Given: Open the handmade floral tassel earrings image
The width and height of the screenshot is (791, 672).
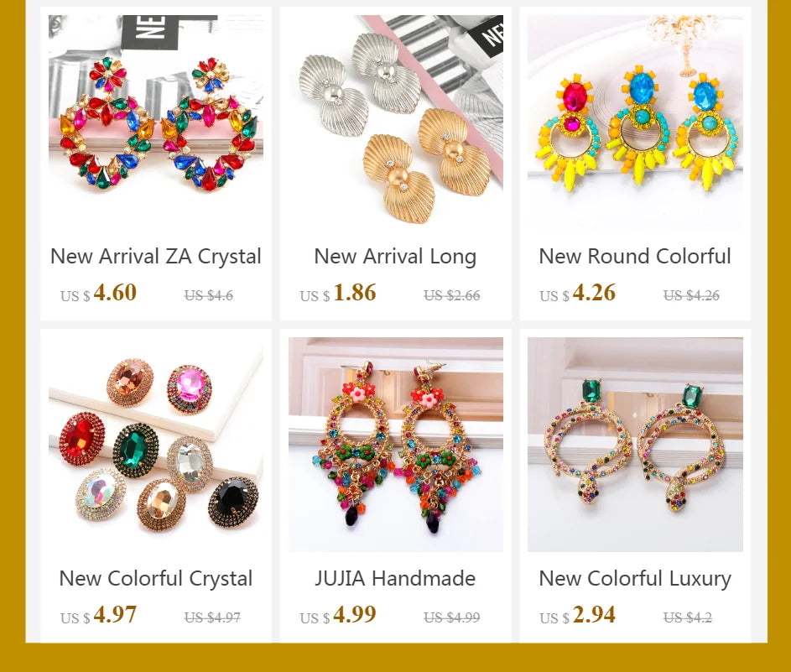Looking at the screenshot, I should (396, 445).
